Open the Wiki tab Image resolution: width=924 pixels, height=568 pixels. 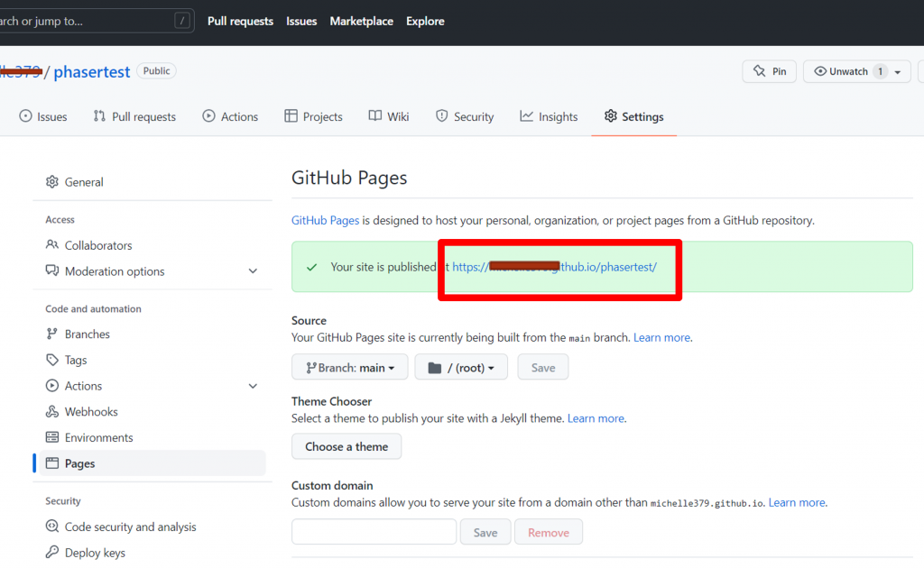(x=389, y=116)
